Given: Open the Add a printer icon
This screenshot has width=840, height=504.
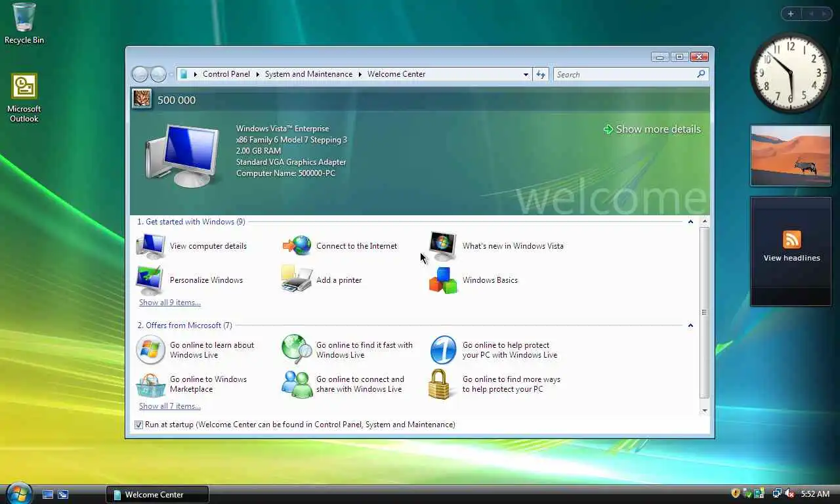Looking at the screenshot, I should click(297, 279).
